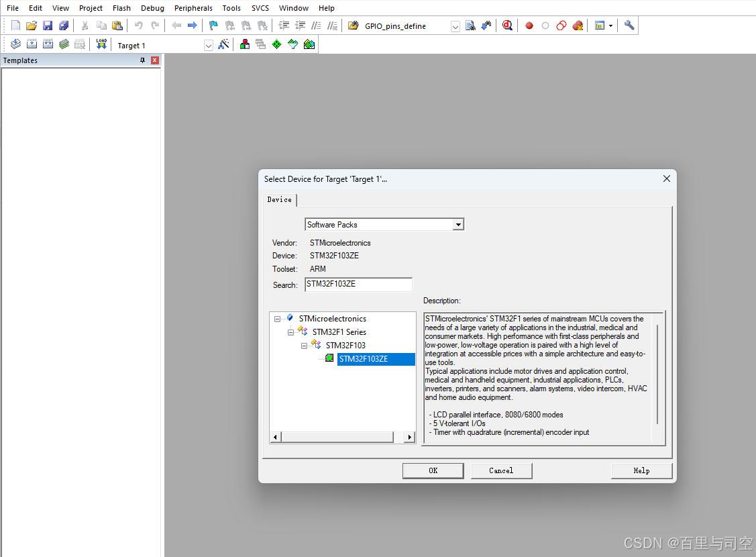Close the Select Device dialog
This screenshot has width=756, height=557.
(666, 179)
